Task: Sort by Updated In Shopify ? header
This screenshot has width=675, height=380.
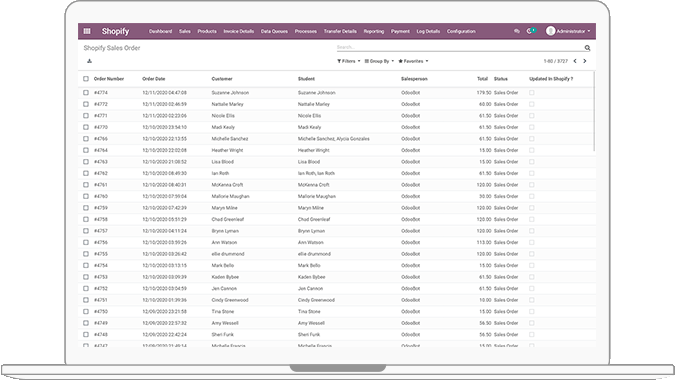Action: click(551, 79)
